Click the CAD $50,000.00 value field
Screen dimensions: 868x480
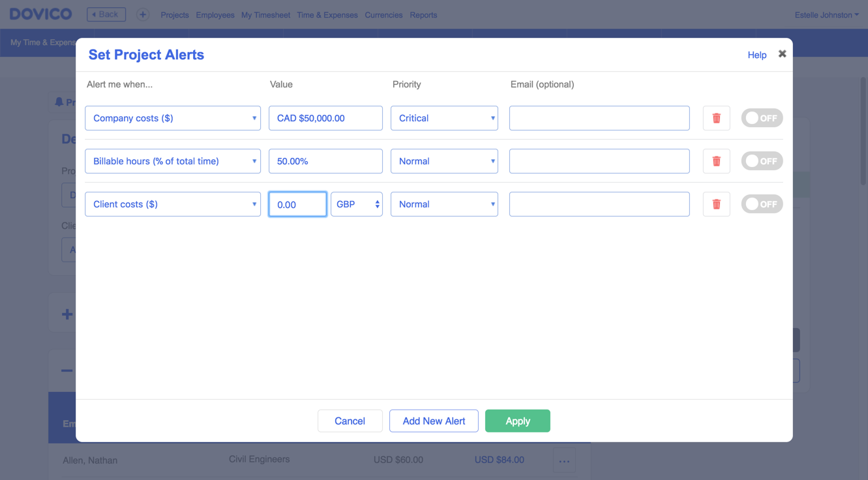[325, 118]
